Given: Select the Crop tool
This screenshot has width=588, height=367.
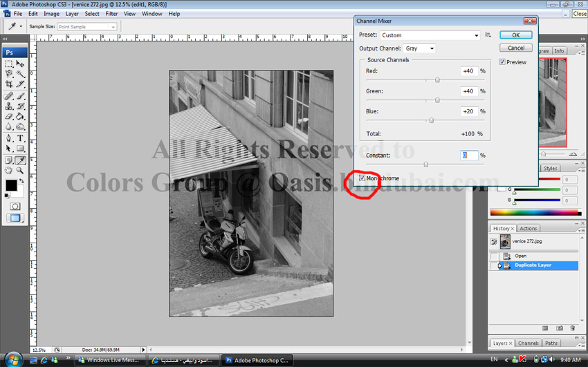Looking at the screenshot, I should (x=9, y=84).
